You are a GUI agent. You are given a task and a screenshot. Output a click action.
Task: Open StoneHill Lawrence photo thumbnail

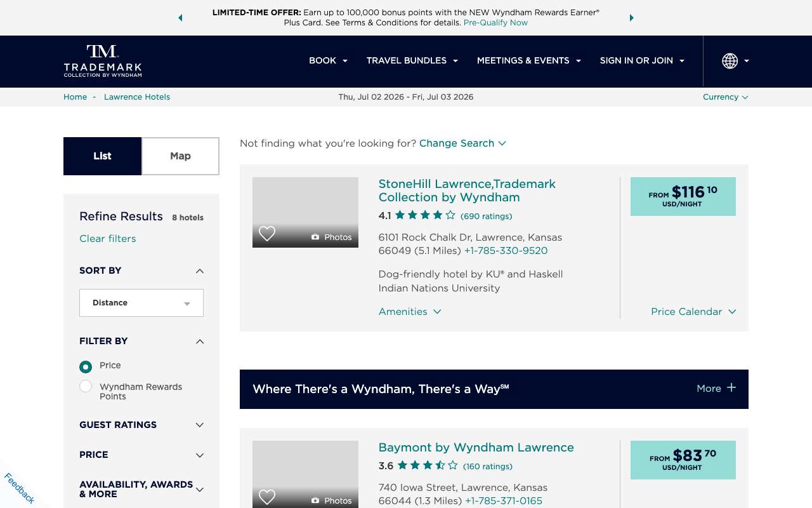point(305,212)
